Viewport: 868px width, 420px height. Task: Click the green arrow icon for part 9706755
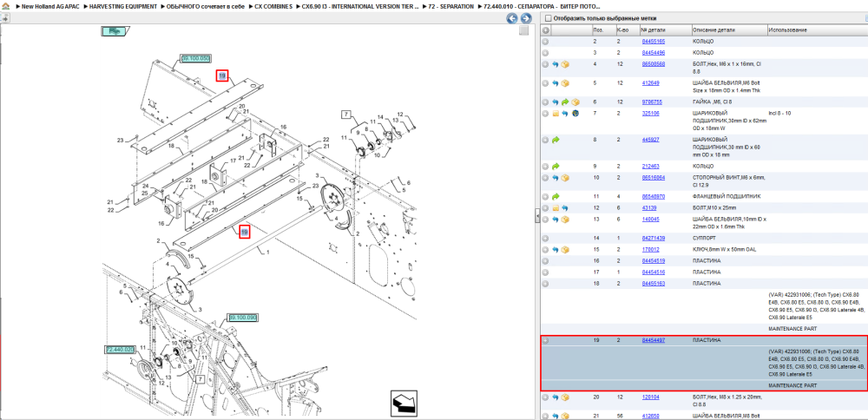point(565,102)
